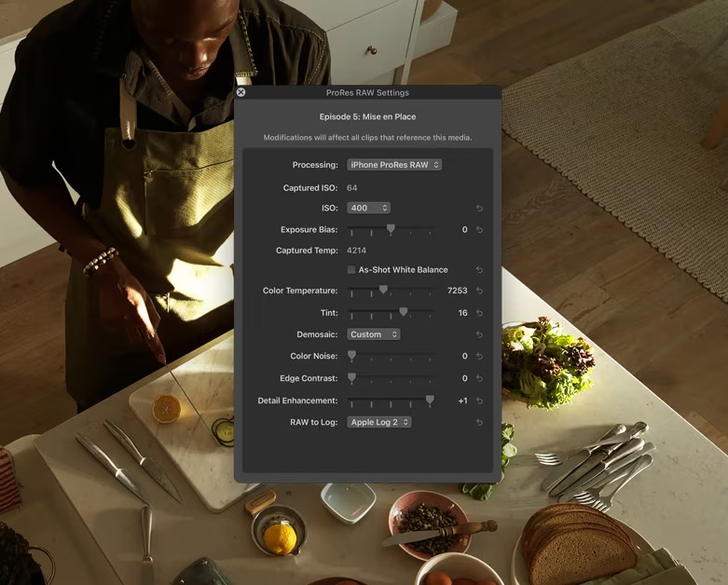Reset the RAW to Log setting

coord(479,423)
